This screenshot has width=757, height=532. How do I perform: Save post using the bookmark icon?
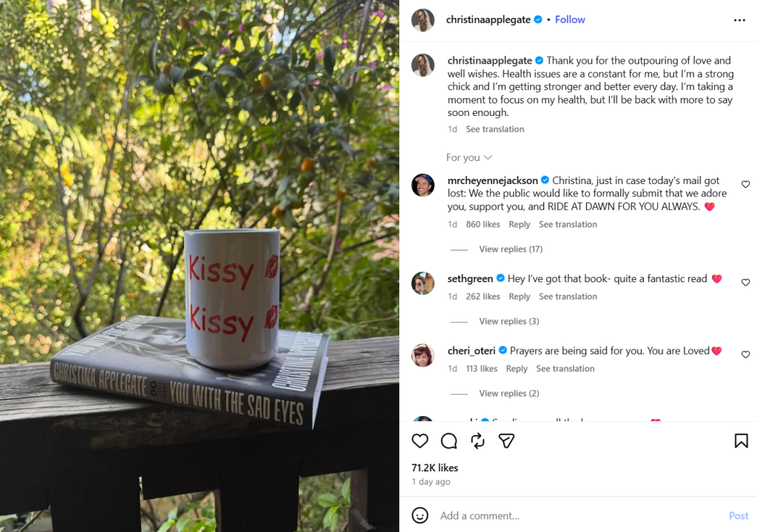coord(741,441)
